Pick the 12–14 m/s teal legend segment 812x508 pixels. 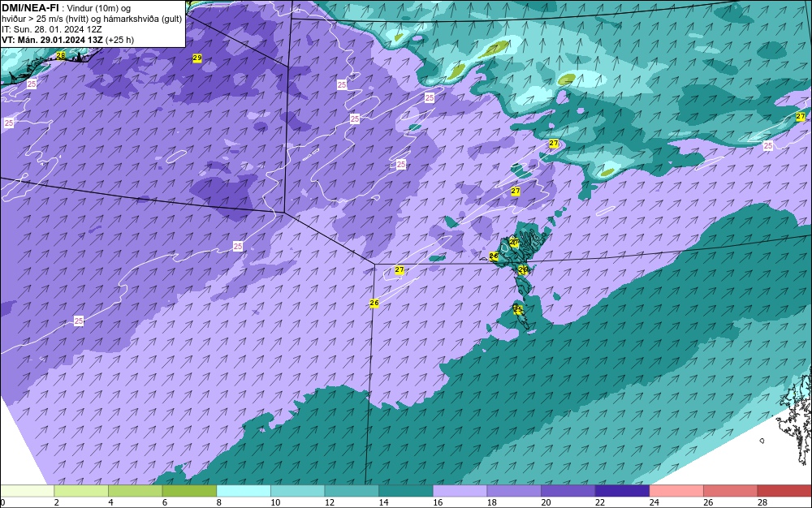click(x=352, y=491)
